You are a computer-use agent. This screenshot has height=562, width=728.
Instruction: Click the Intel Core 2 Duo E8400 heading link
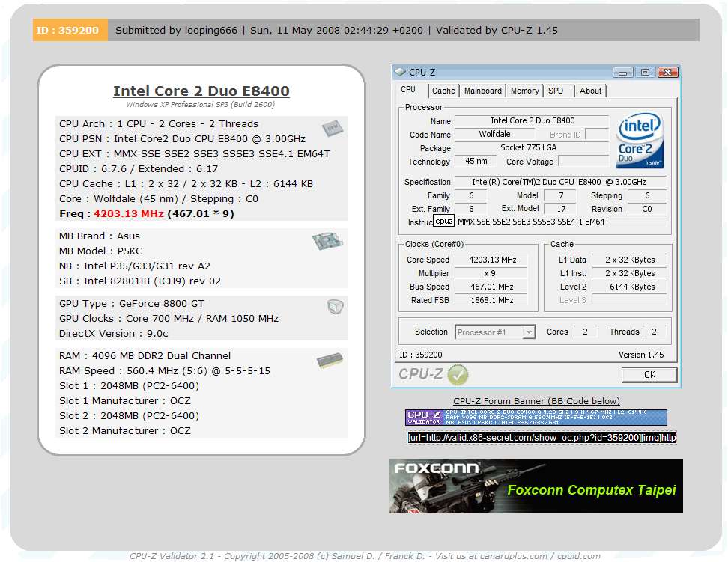(x=201, y=91)
